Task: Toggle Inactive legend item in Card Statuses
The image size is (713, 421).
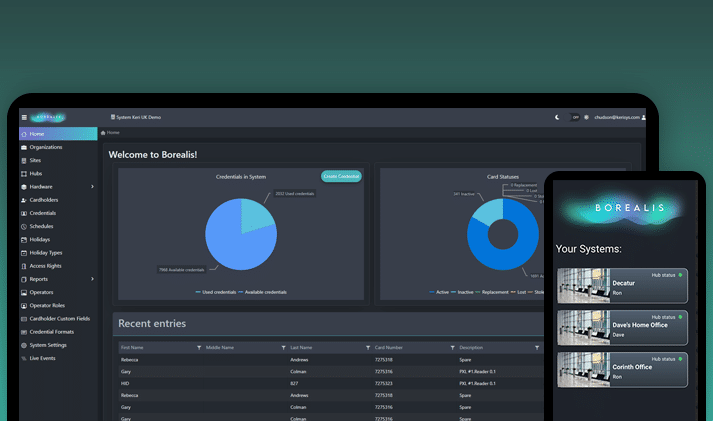Action: click(x=462, y=292)
